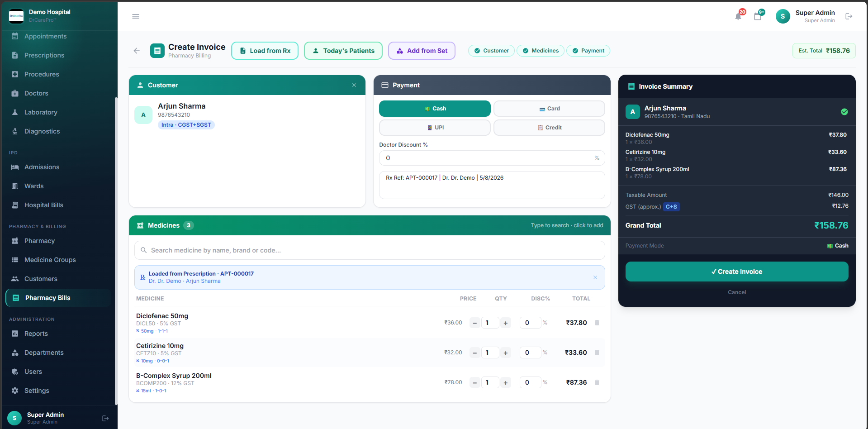Click sidebar bottom logout icon
This screenshot has height=429, width=868.
coord(105,418)
